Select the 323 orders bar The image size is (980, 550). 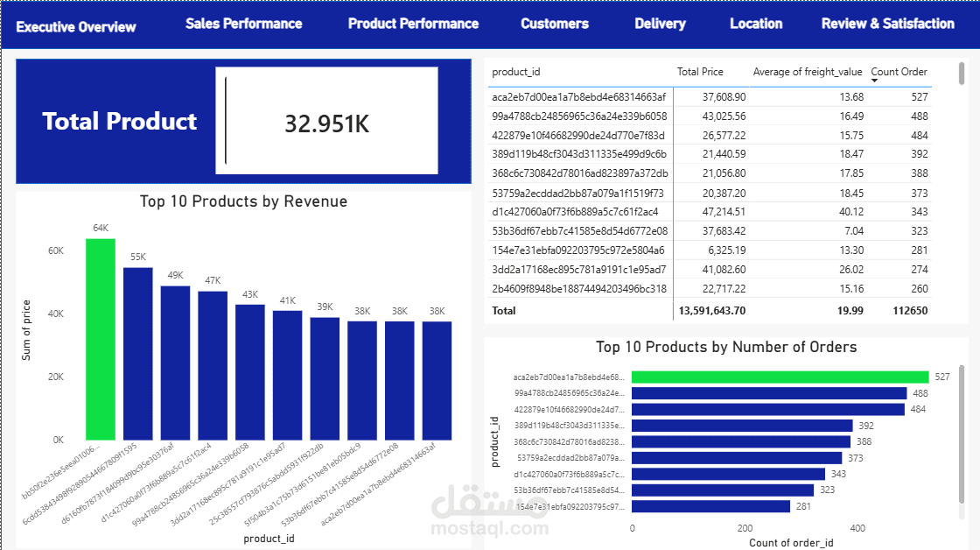coord(723,490)
